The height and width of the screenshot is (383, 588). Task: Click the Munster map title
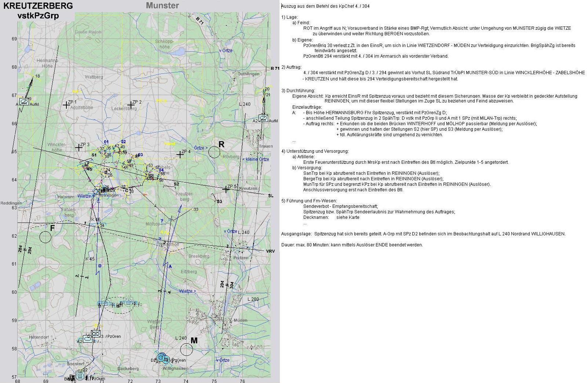[x=162, y=6]
